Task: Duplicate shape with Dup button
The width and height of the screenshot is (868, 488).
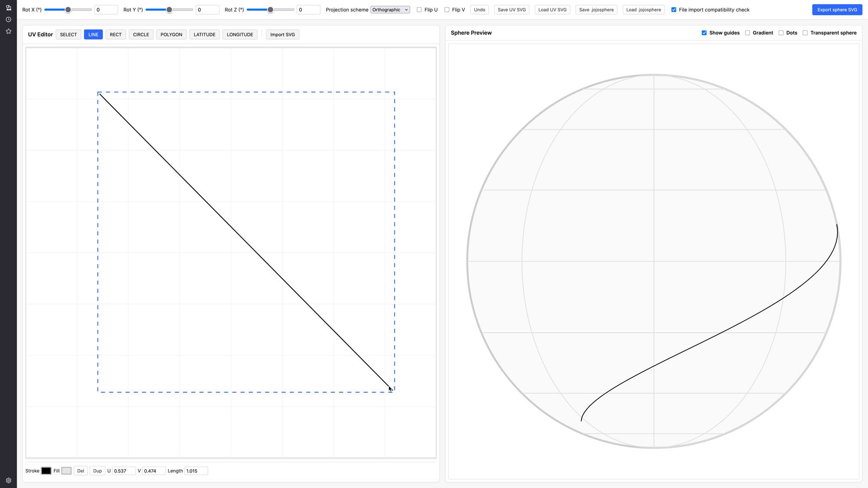Action: pos(98,471)
